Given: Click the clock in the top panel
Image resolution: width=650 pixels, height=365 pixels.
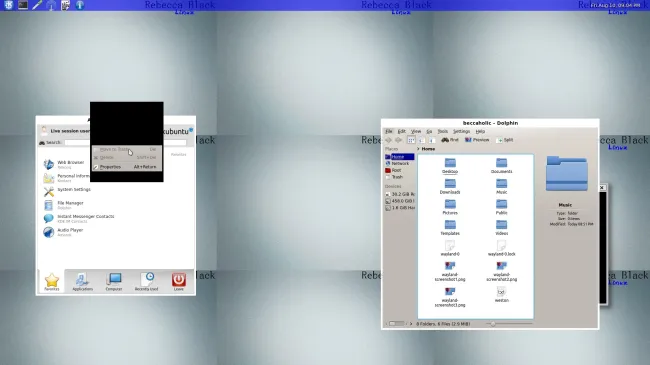Looking at the screenshot, I should tap(615, 5).
